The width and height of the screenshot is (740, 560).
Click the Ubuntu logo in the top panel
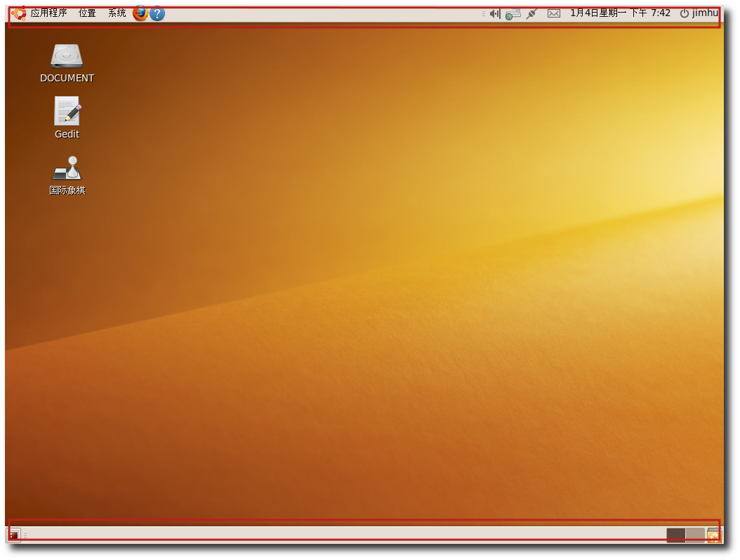pos(19,13)
